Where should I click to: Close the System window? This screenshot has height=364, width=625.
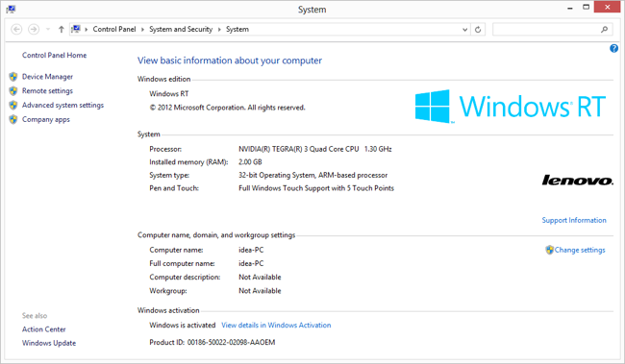[607, 7]
